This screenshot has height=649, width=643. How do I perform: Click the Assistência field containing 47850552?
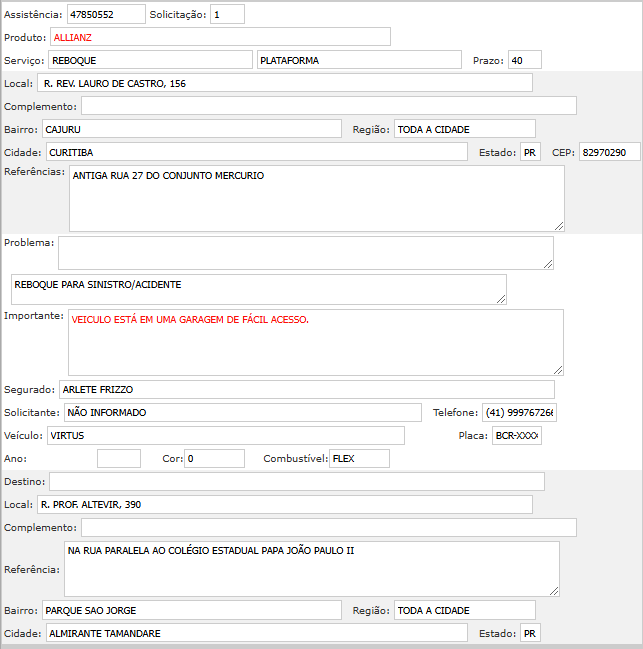tap(105, 15)
